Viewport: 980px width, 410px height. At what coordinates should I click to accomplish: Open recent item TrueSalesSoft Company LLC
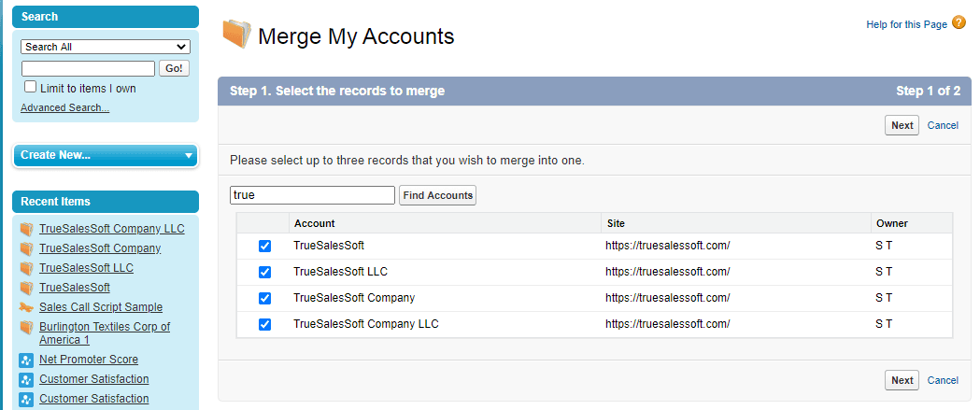112,229
